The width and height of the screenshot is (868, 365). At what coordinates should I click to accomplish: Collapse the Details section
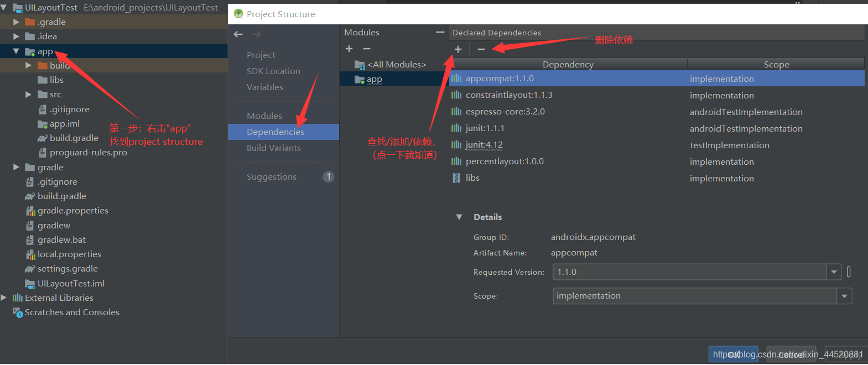[x=459, y=217]
